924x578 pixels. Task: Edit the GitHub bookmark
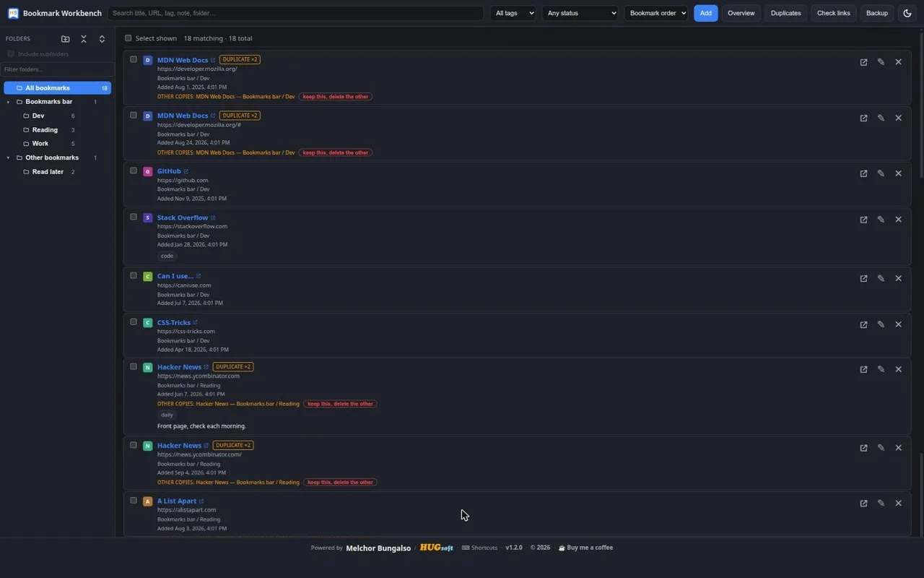point(881,173)
